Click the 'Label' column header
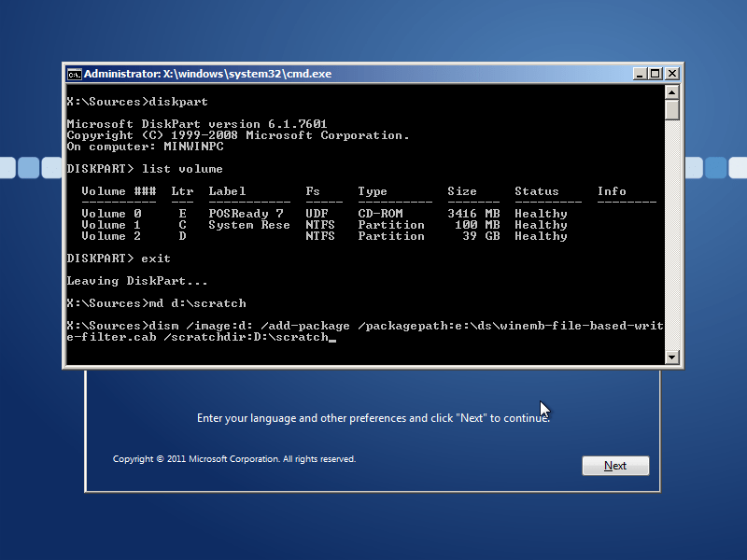Screen dimensions: 747x560 tap(227, 191)
